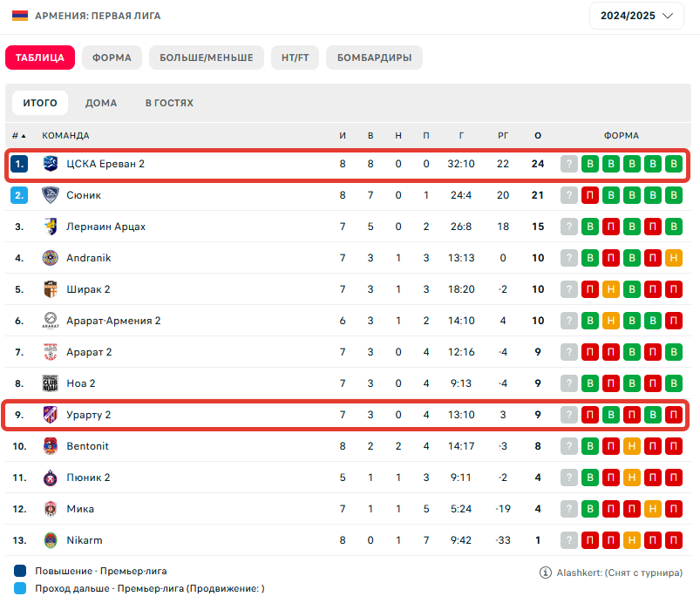Click the Урарту 2 team crest
The width and height of the screenshot is (700, 603).
50,415
